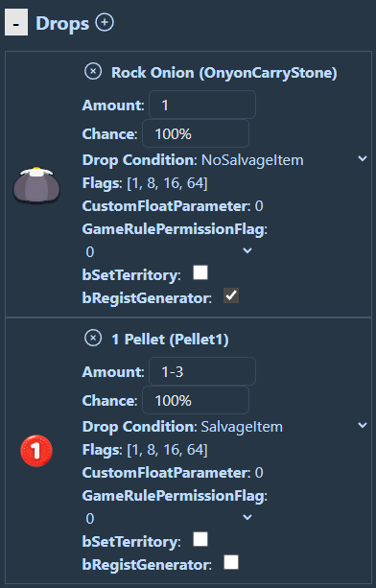Uncheck bRegistGenerator for Rock Onion

point(231,295)
